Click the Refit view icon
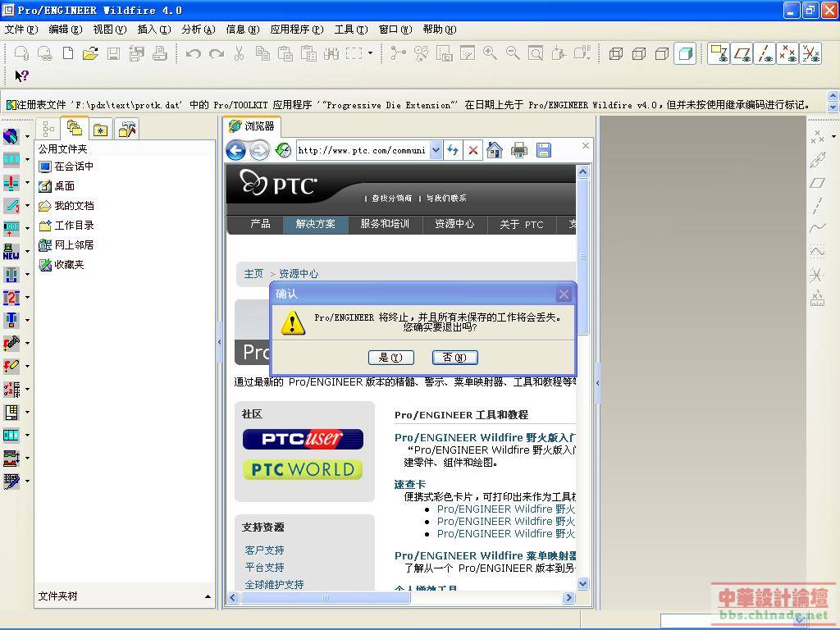 pos(536,53)
